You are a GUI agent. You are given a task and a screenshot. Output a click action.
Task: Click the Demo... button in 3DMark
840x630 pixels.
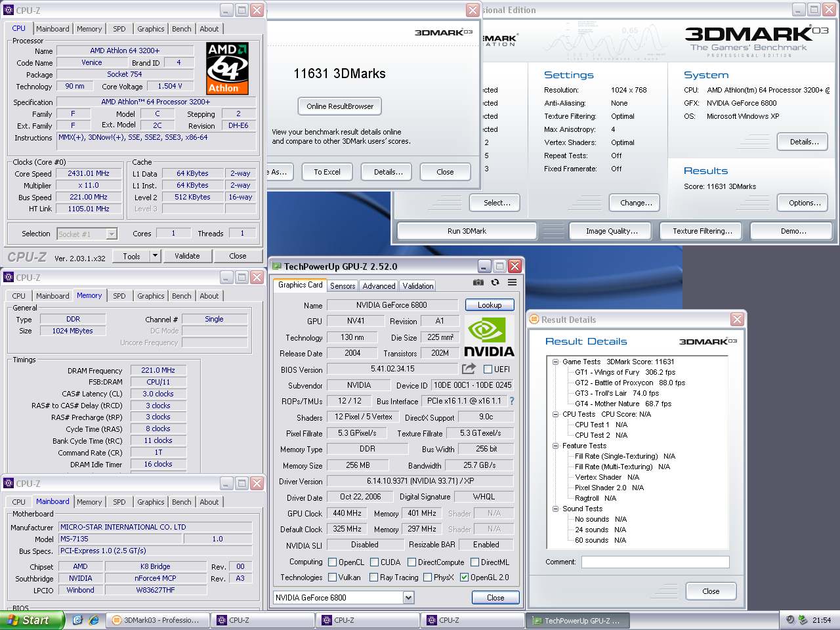pos(790,231)
